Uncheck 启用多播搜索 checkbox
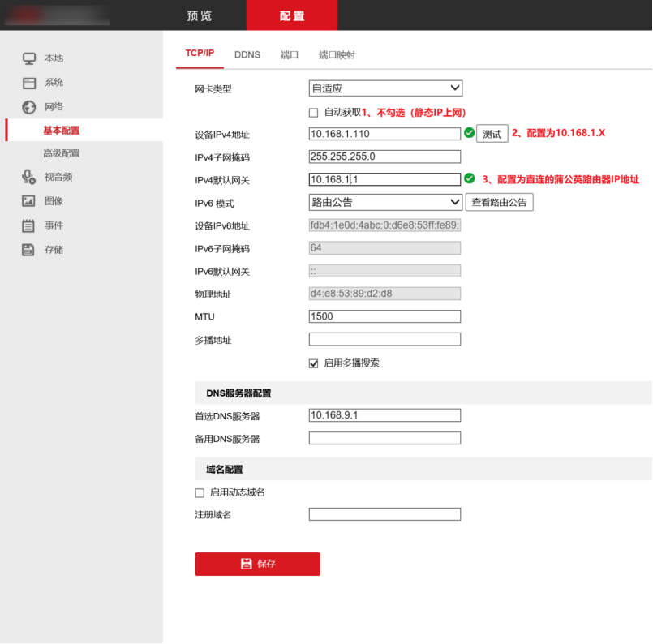Viewport: 653px width, 644px height. coord(314,363)
